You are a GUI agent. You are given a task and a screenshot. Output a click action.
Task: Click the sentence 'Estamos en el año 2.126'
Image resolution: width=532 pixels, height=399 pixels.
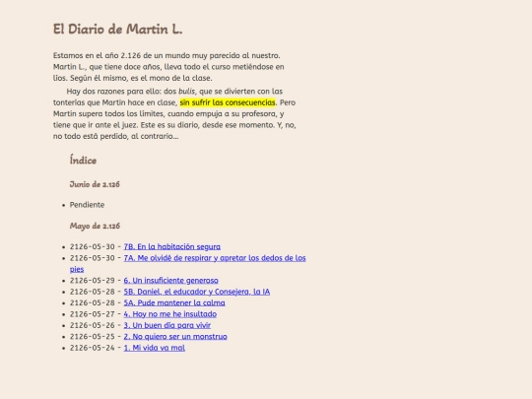[97, 55]
